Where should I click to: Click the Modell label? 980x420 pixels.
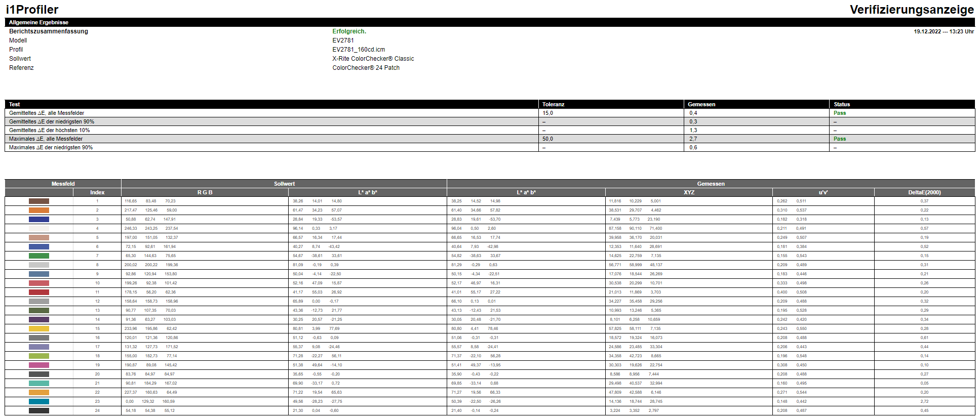point(18,40)
